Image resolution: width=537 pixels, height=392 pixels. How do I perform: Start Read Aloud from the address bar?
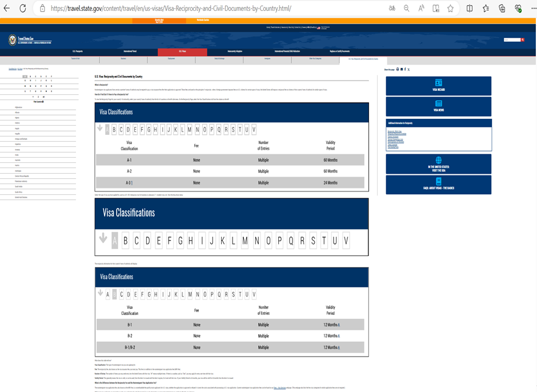[421, 8]
